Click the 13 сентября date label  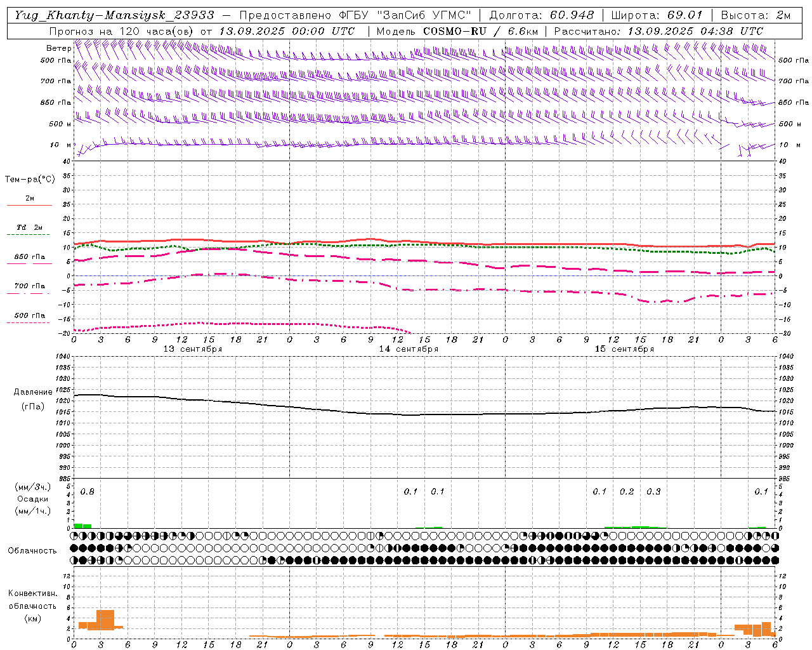(x=193, y=348)
